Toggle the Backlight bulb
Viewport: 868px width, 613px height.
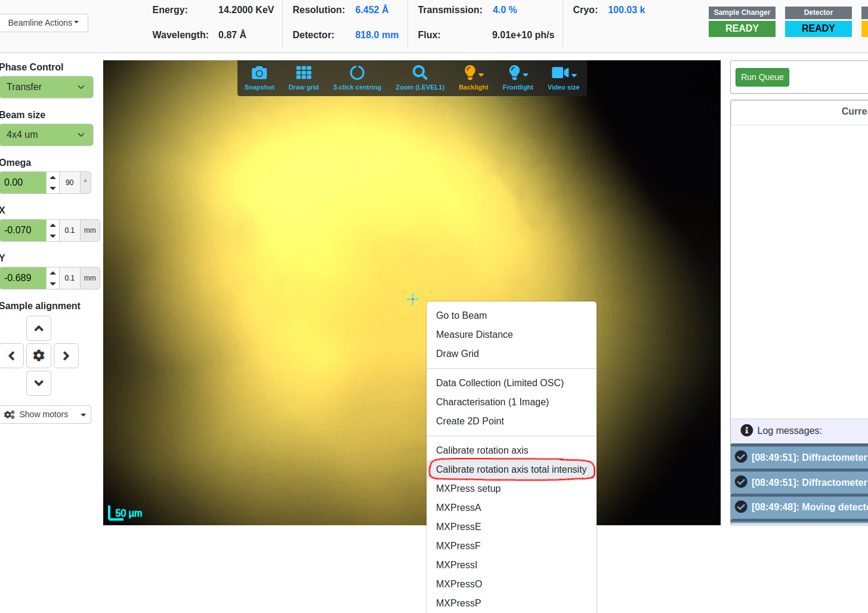[x=470, y=73]
